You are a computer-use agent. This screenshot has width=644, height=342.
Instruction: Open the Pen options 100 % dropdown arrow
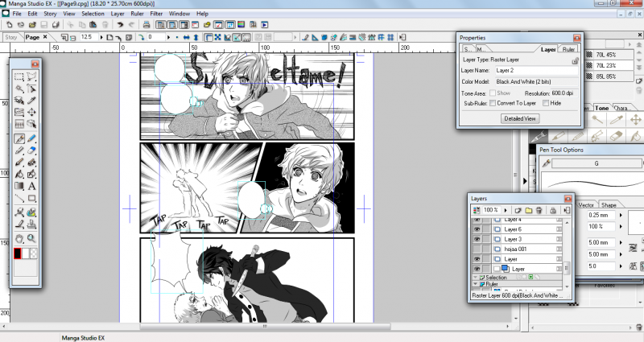(x=621, y=226)
